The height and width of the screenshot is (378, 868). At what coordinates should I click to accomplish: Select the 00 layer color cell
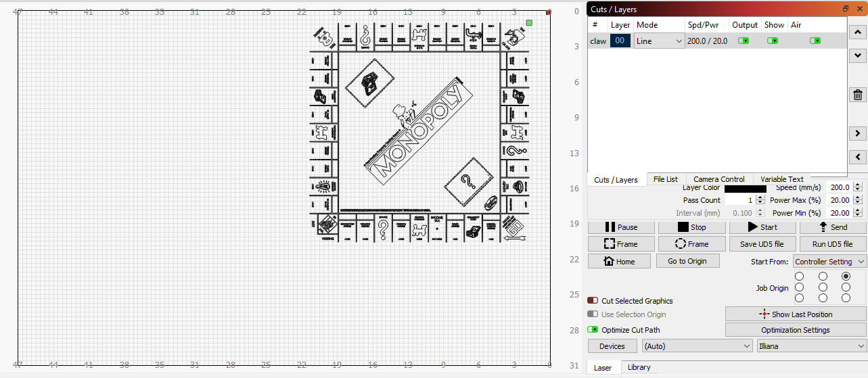click(620, 41)
